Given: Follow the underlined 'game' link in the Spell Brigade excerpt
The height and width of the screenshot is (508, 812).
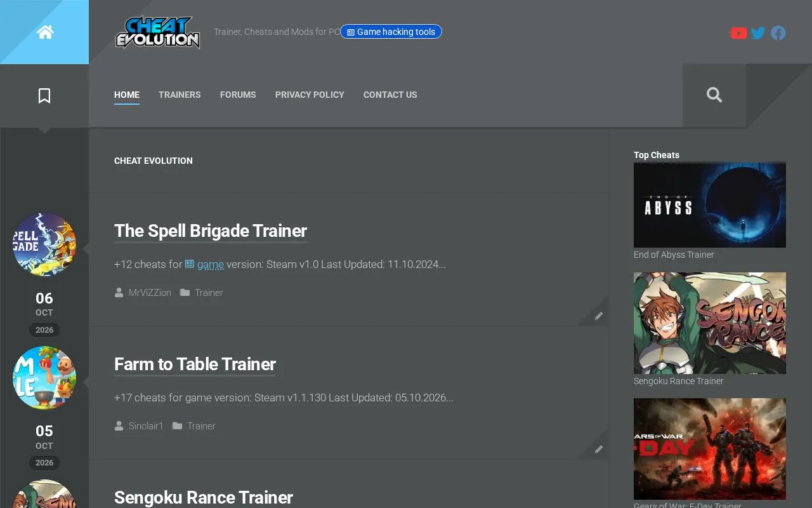Looking at the screenshot, I should pyautogui.click(x=204, y=264).
